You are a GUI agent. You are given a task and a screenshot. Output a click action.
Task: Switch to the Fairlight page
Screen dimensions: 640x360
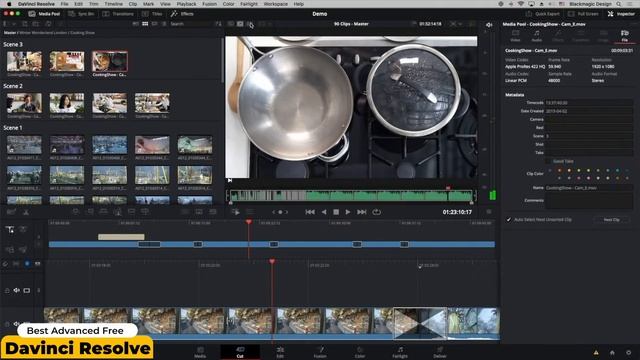[400, 352]
